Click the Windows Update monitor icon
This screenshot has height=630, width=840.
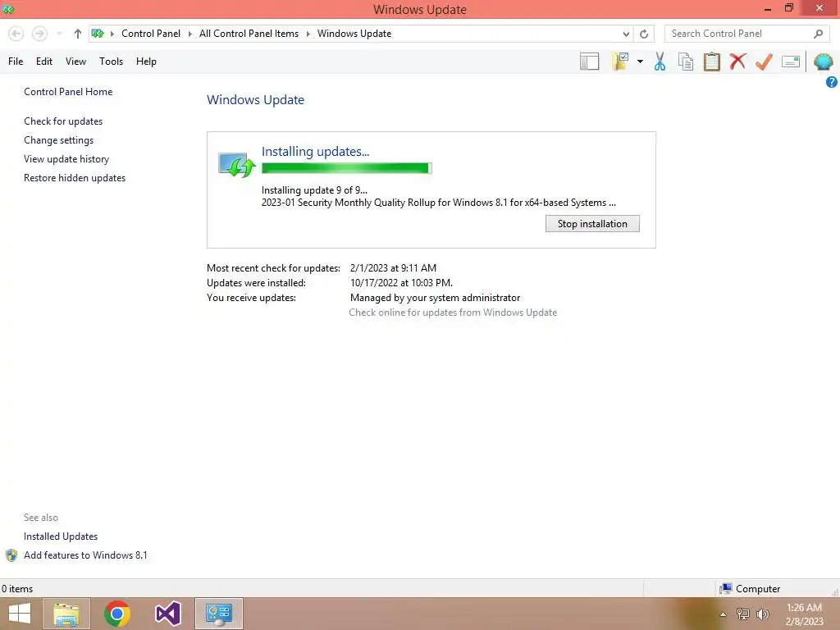point(236,164)
